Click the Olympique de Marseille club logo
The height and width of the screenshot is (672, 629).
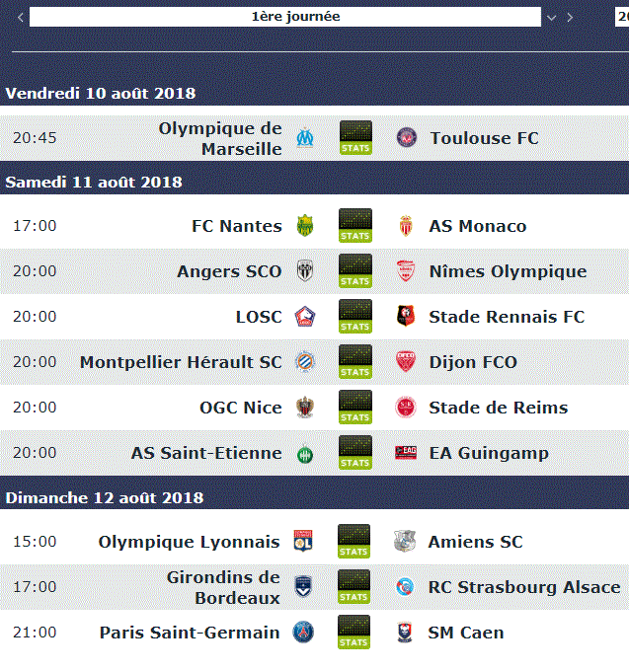[x=305, y=137]
